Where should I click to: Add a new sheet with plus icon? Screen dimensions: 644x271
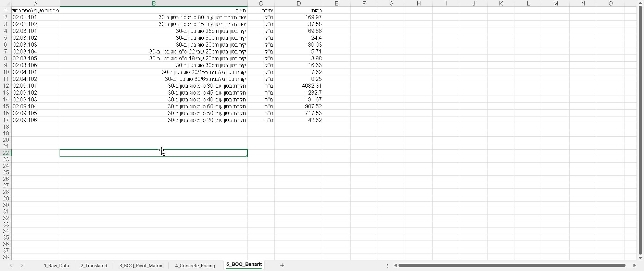point(282,266)
